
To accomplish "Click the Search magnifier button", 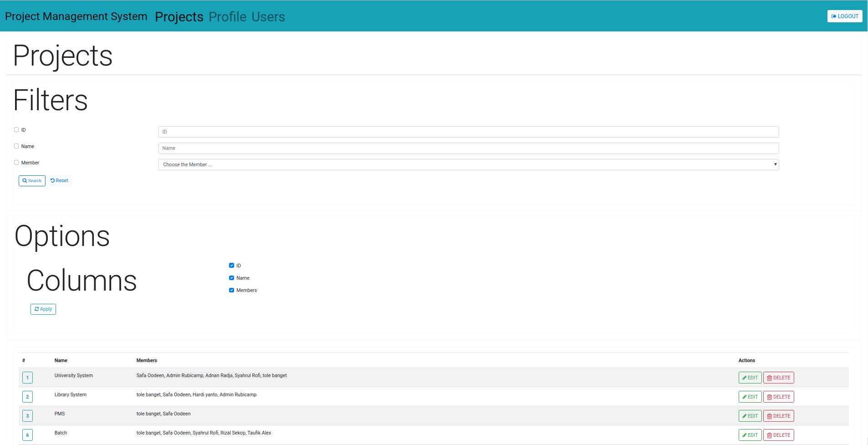I will tap(32, 181).
